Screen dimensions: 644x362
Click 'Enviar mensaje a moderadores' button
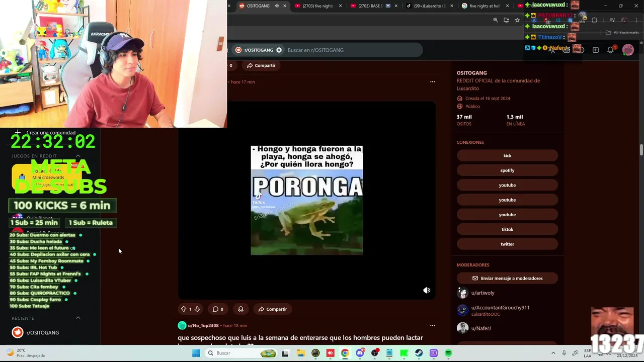(507, 278)
